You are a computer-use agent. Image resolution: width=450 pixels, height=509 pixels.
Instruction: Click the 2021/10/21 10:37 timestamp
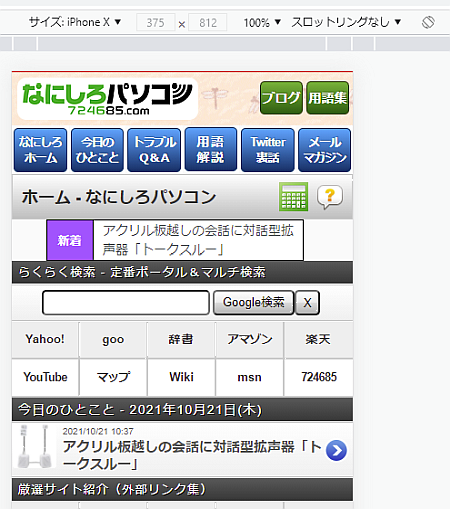[x=98, y=431]
